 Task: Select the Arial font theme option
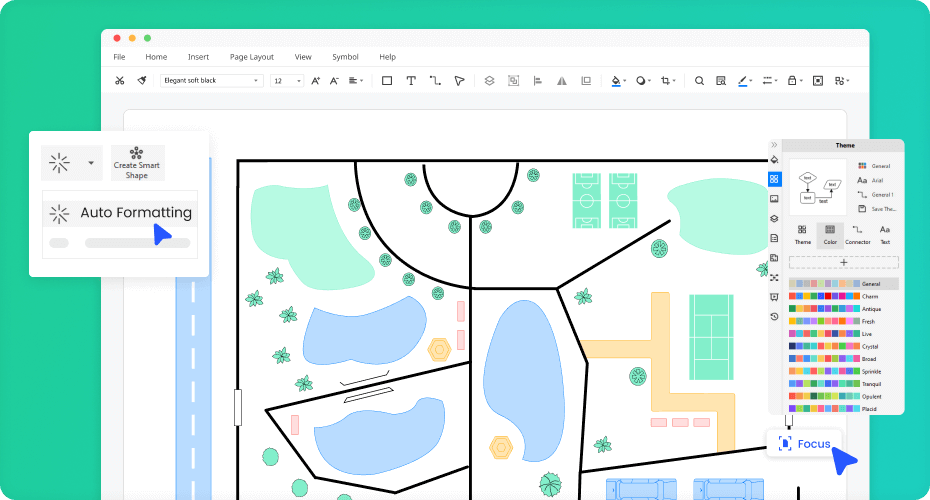(x=870, y=180)
